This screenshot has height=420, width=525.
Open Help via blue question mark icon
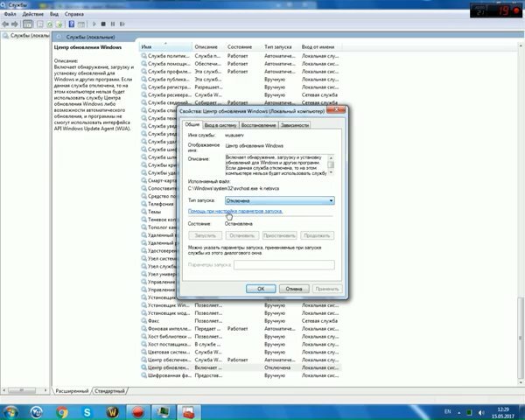pos(72,24)
